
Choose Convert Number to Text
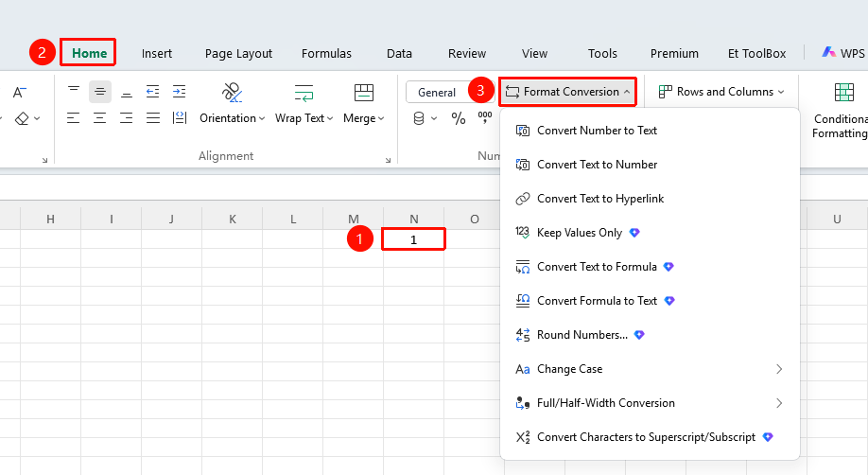(x=650, y=131)
